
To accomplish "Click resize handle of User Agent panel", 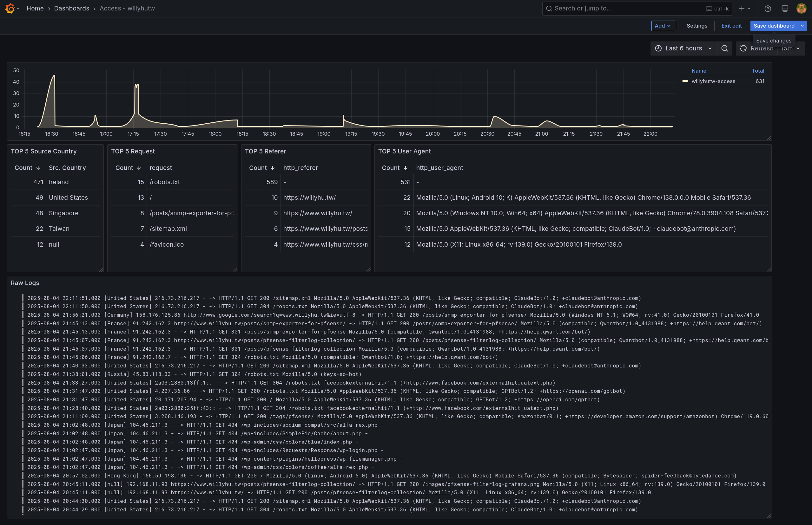I will pos(769,270).
